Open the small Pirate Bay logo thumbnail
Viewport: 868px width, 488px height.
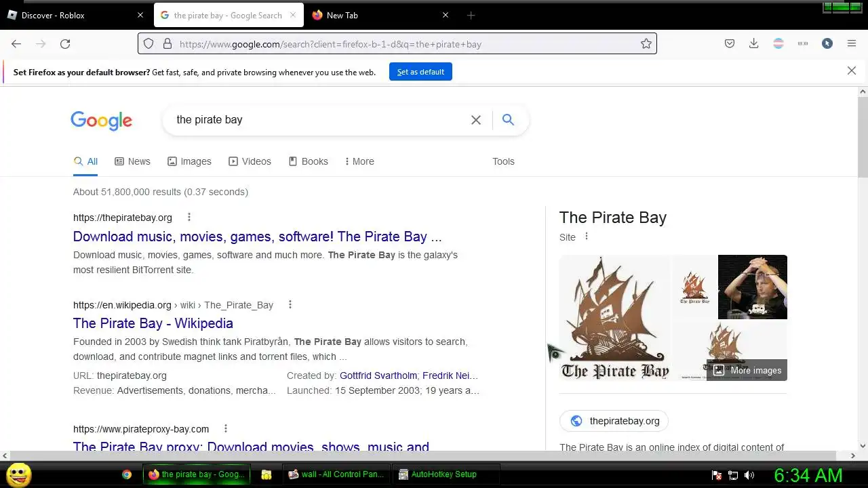pos(694,287)
